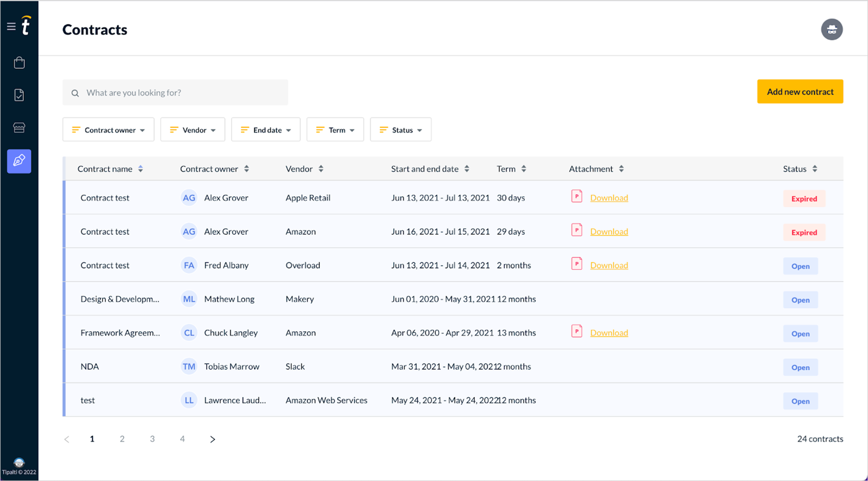The height and width of the screenshot is (481, 868).
Task: Expand the Status filter dropdown
Action: click(x=401, y=130)
